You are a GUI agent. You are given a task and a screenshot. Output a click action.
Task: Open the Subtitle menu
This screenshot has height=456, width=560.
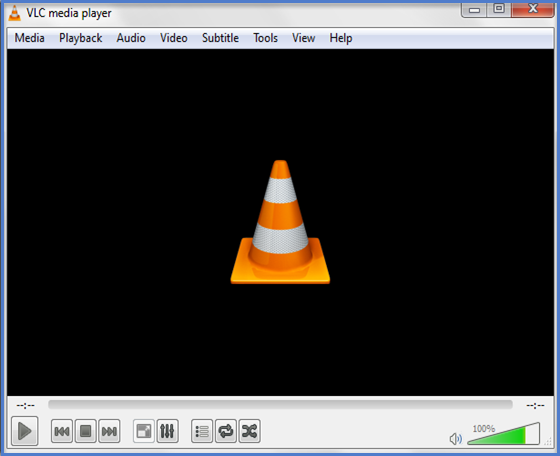point(220,38)
